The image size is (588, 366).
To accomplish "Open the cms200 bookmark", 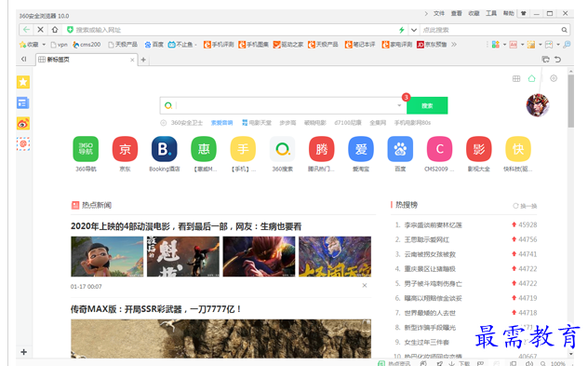I will pyautogui.click(x=87, y=45).
